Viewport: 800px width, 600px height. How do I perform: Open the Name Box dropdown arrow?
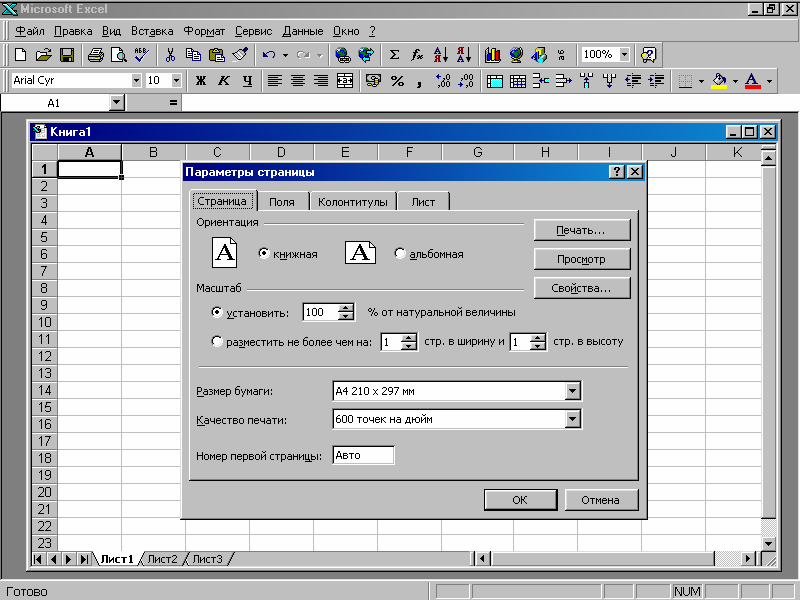point(117,103)
